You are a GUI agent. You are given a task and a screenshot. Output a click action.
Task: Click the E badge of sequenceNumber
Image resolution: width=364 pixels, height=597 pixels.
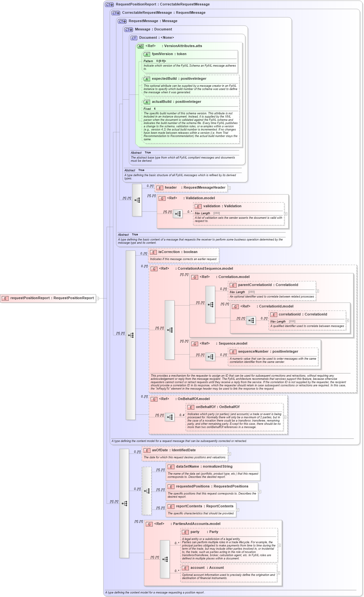click(x=233, y=352)
